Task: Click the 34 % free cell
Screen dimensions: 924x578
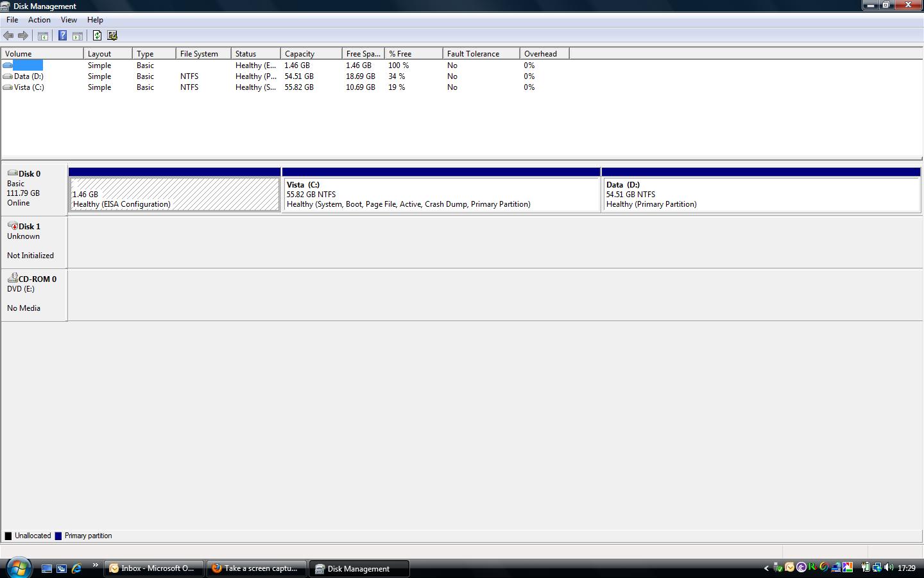Action: pos(397,76)
